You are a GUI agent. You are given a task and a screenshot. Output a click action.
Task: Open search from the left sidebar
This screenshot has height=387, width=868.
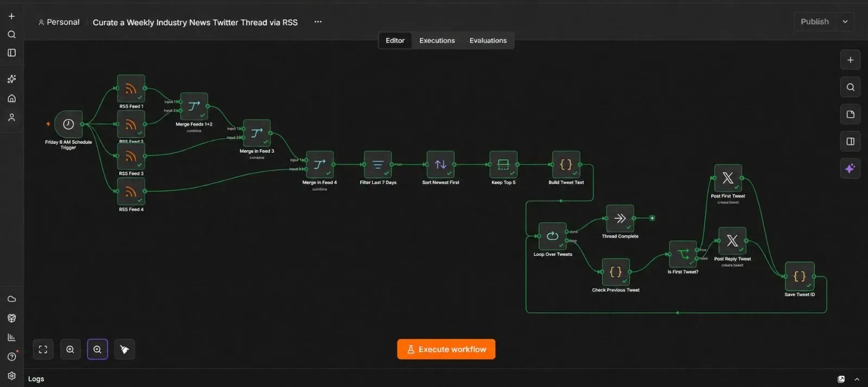click(11, 34)
